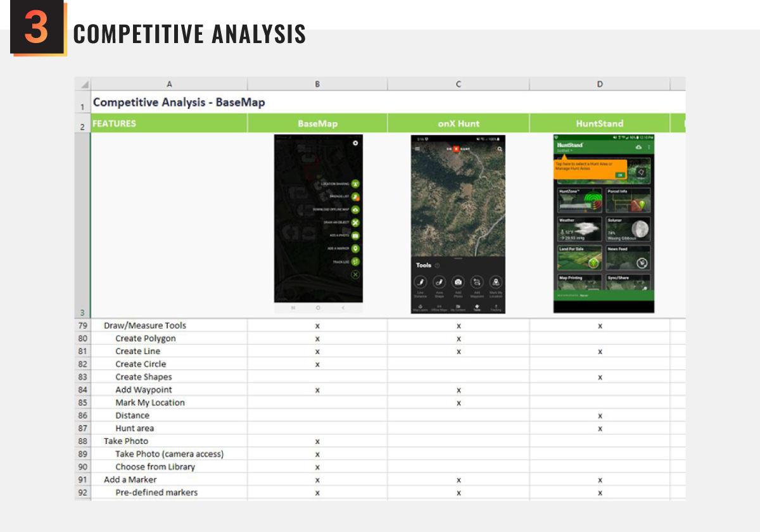Select 'Take Photo (camera access)' cell
This screenshot has width=760, height=532.
tap(169, 453)
